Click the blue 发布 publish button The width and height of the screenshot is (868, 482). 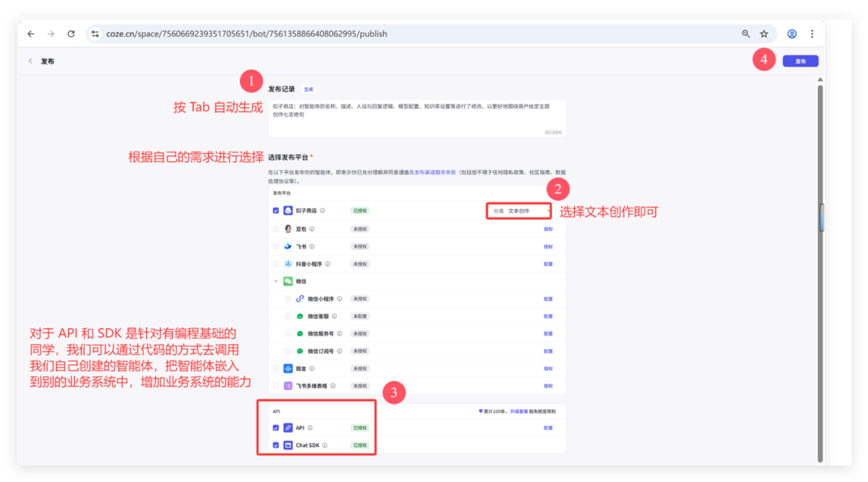(800, 61)
